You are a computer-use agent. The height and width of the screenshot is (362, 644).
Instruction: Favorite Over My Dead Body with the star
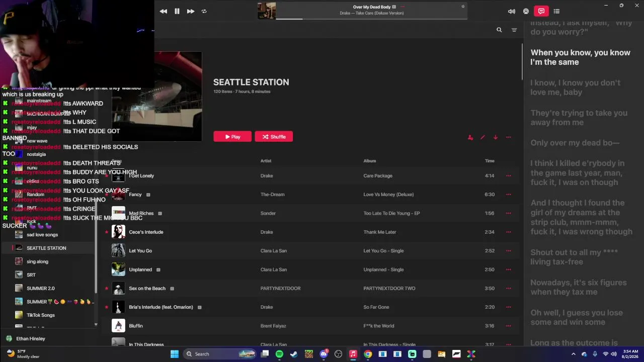coord(463,7)
